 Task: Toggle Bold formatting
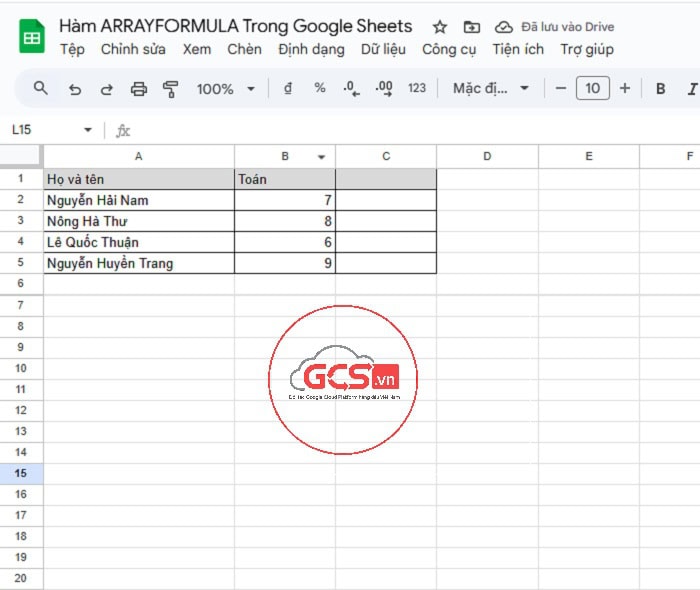point(660,89)
